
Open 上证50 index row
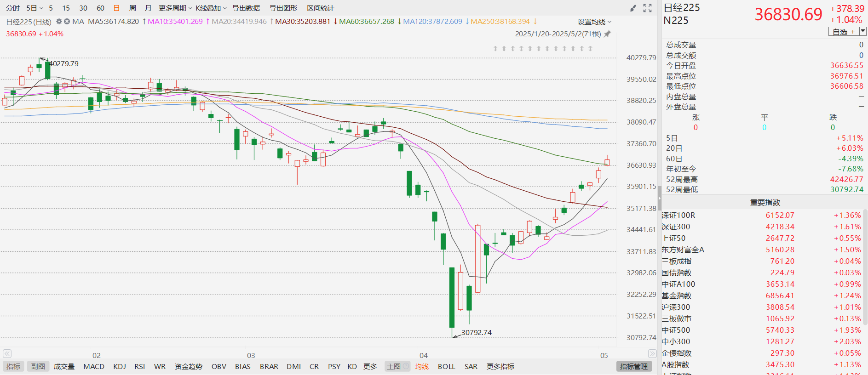[762, 238]
